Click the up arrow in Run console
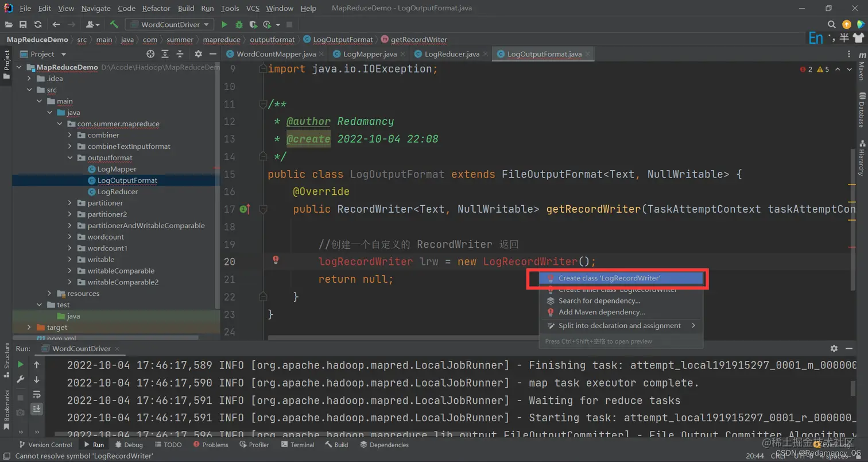 tap(37, 364)
